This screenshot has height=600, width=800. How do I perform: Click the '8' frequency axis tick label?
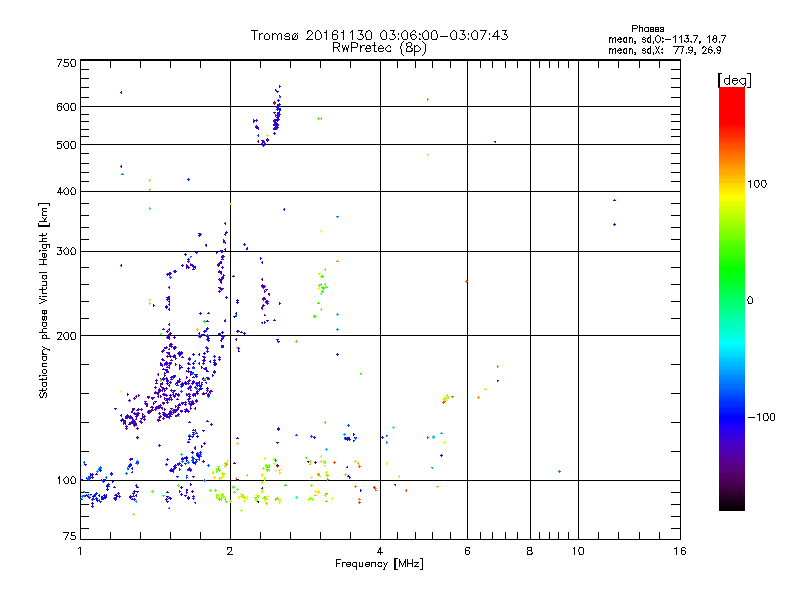tap(530, 551)
